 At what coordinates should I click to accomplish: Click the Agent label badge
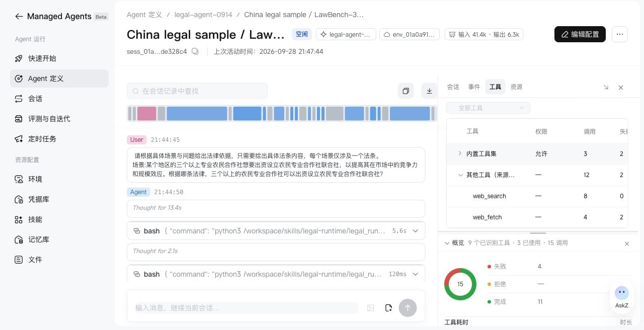click(x=138, y=192)
